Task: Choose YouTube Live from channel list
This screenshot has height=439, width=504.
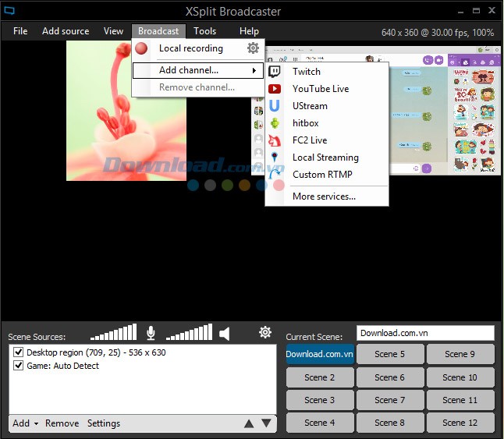Action: [x=327, y=89]
